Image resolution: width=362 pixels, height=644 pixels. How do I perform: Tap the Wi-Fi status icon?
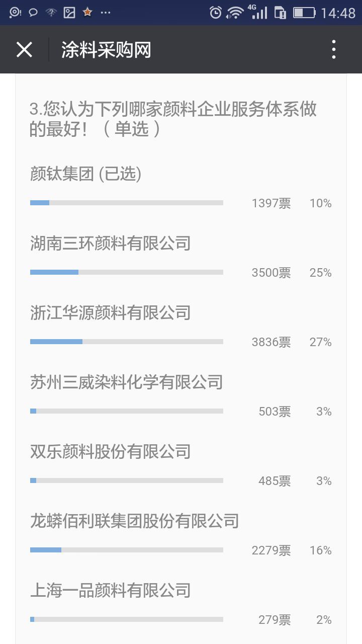pos(235,13)
